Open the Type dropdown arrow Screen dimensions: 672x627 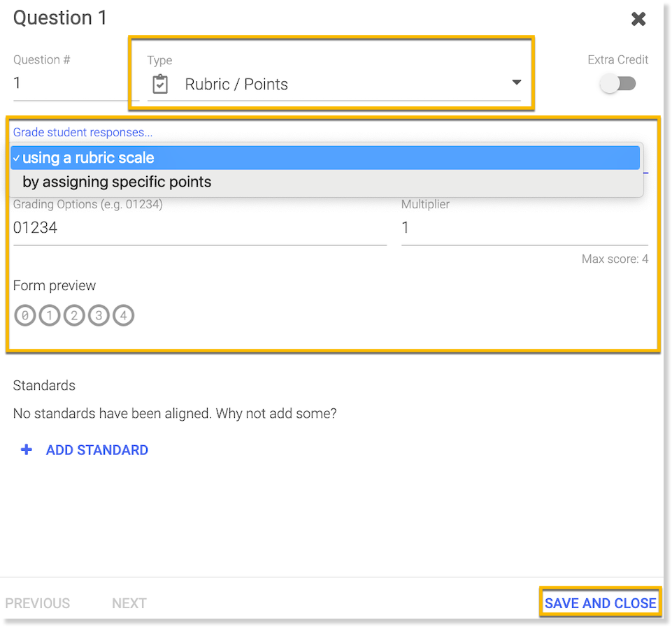pyautogui.click(x=516, y=83)
